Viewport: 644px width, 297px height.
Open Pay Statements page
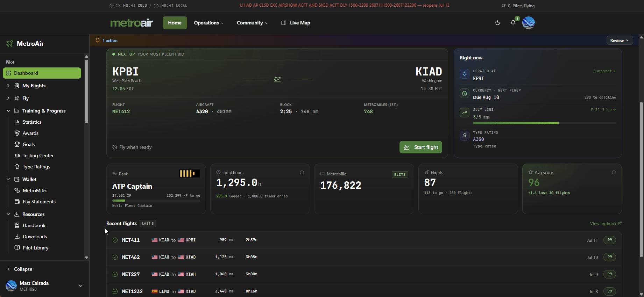click(39, 202)
